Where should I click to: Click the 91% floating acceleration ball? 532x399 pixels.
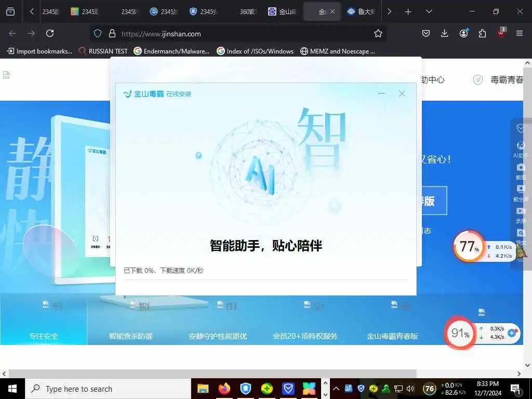point(460,333)
